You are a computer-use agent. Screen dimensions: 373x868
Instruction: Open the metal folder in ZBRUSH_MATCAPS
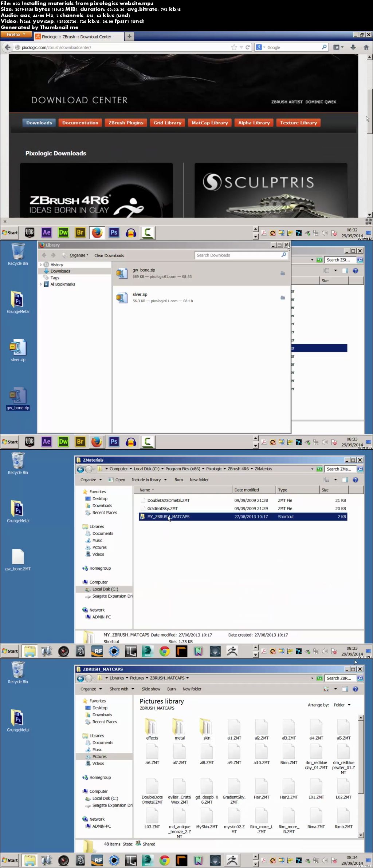coord(180,729)
